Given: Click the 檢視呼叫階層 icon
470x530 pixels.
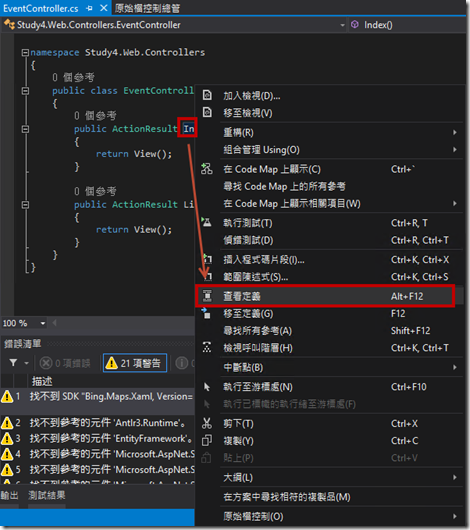Looking at the screenshot, I should 207,347.
